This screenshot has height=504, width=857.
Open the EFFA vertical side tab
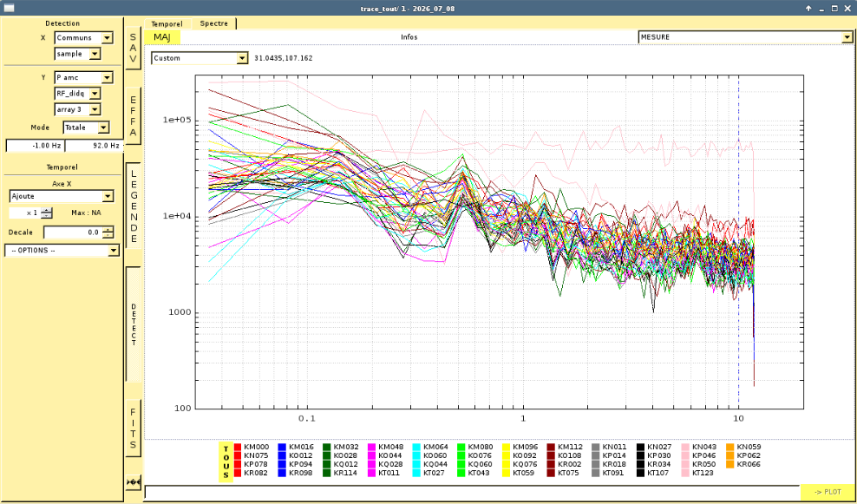click(x=134, y=116)
